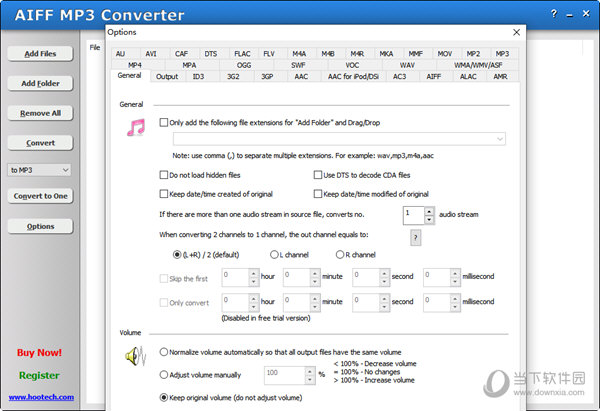Open the MP3 tab

(x=502, y=54)
